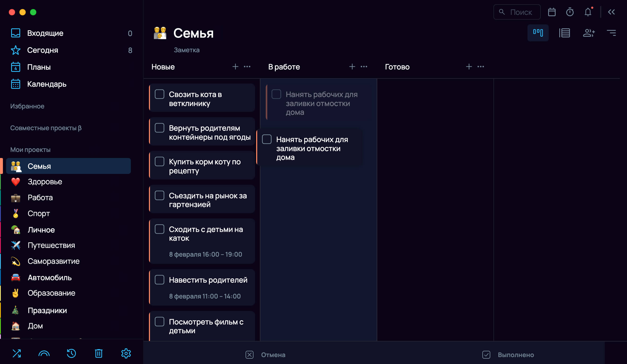
Task: Open history clock icon in sidebar footer
Action: point(71,353)
